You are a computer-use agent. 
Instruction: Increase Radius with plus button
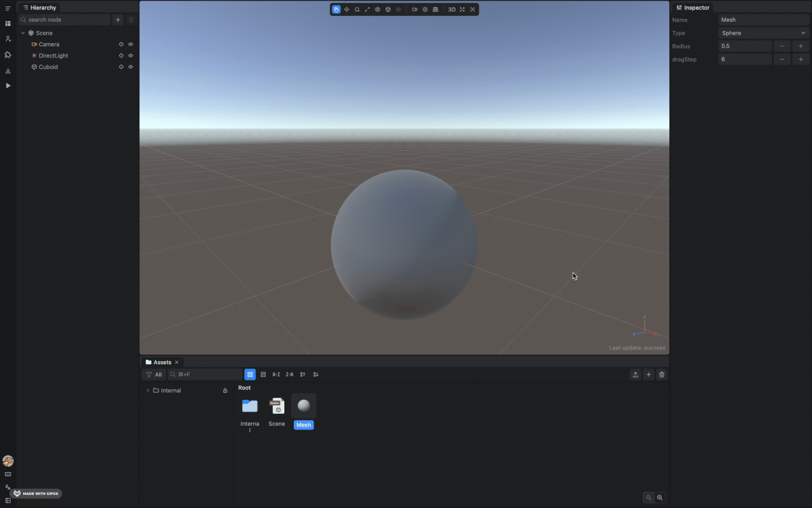801,46
